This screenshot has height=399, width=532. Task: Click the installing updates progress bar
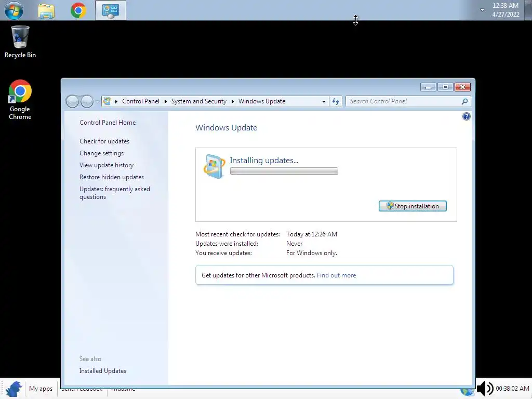284,171
